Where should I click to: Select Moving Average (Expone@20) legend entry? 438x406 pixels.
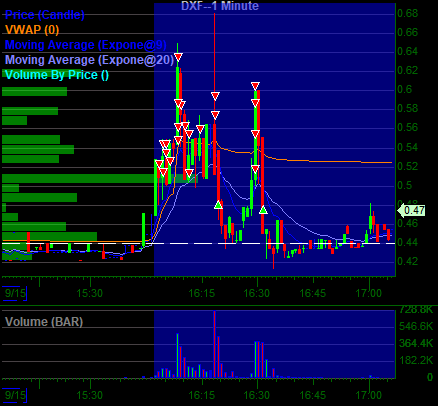89,60
